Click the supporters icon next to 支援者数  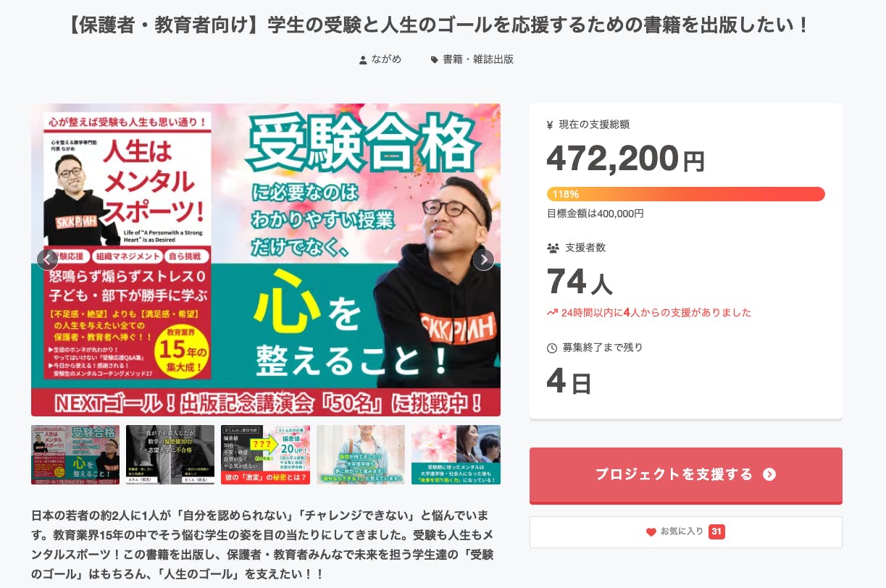click(553, 248)
